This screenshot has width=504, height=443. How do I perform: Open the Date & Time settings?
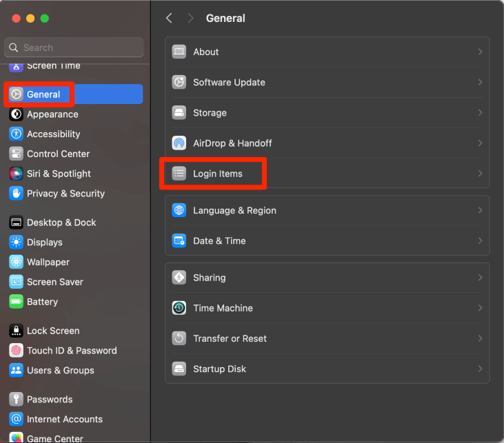(219, 241)
